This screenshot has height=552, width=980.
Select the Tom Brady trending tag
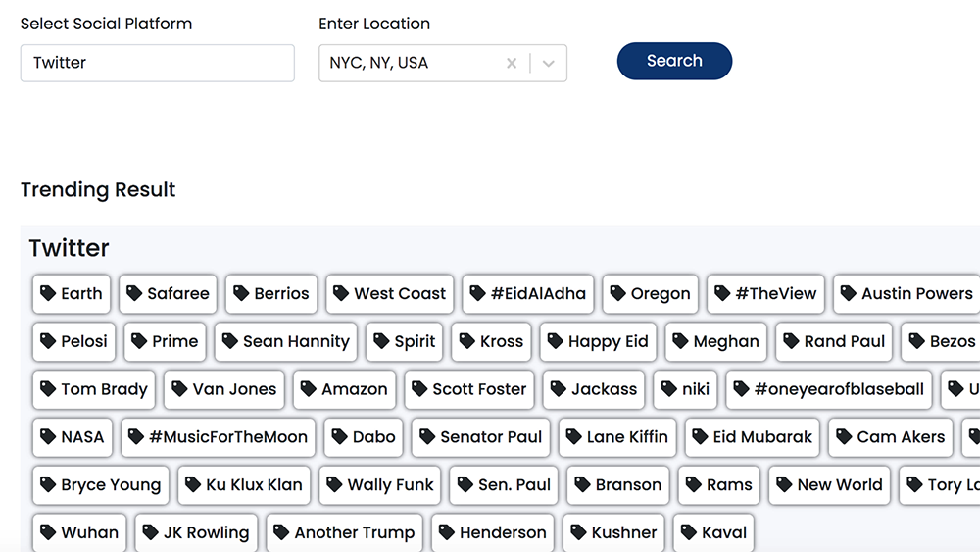pyautogui.click(x=94, y=389)
